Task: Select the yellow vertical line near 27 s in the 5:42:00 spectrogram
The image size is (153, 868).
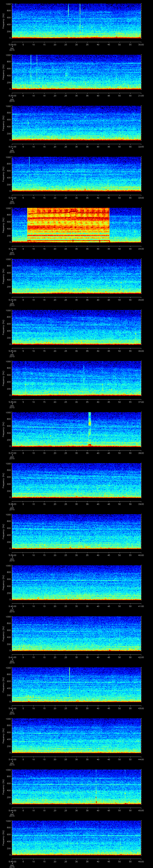Action: point(69,682)
